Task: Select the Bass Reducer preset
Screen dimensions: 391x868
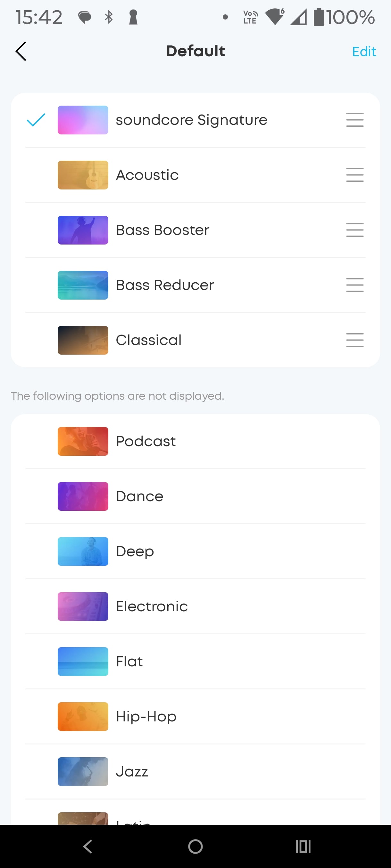Action: (x=165, y=285)
